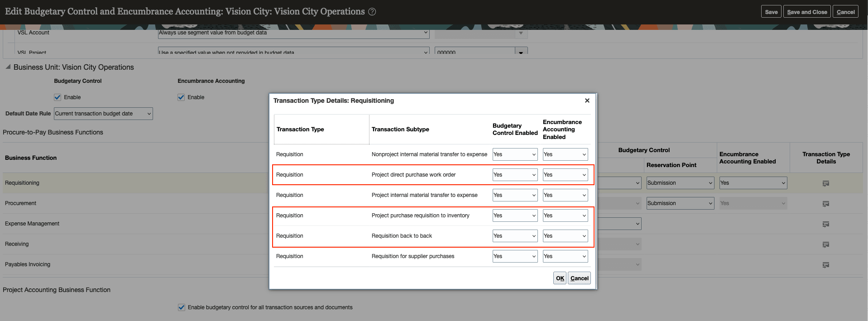The width and height of the screenshot is (868, 321).
Task: Toggle budgetary control for all transaction sources
Action: pos(182,307)
